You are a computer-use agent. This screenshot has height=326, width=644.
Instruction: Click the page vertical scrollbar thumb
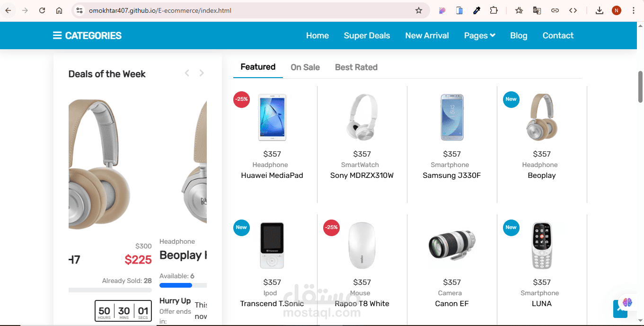point(641,87)
